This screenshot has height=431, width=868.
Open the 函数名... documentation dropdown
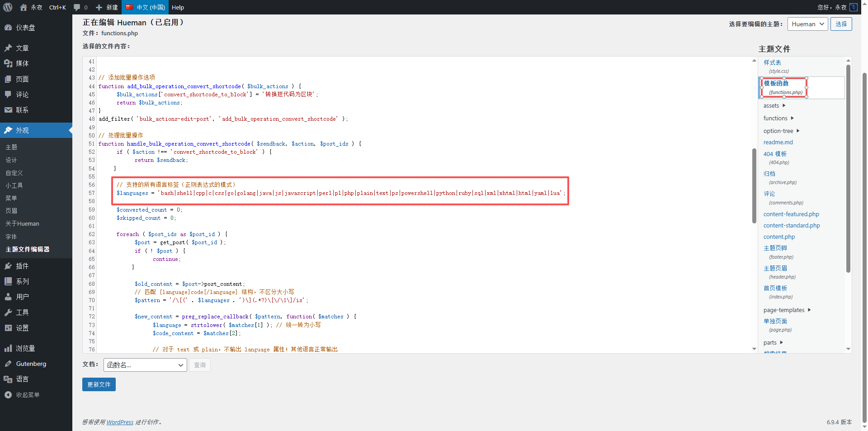click(x=145, y=365)
